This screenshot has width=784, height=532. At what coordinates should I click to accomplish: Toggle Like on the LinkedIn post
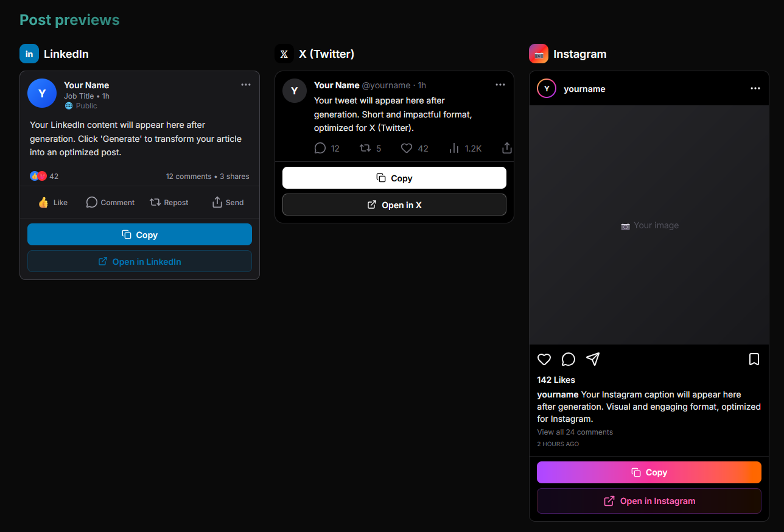coord(52,202)
